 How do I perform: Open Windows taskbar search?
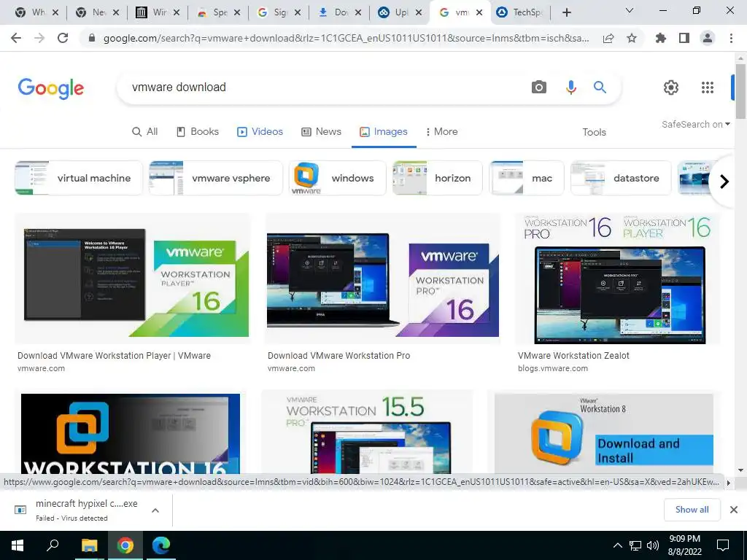click(53, 545)
